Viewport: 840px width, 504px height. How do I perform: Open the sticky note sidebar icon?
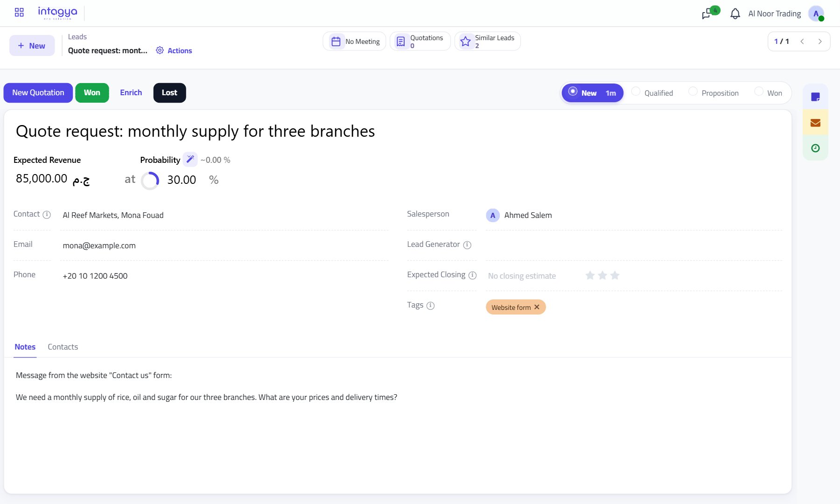coord(815,97)
